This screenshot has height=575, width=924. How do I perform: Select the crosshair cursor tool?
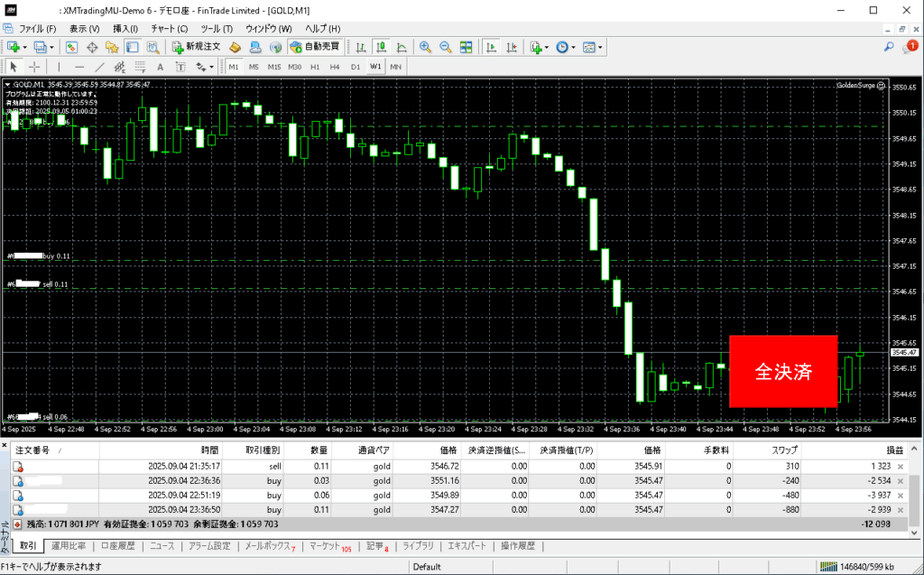click(x=34, y=67)
